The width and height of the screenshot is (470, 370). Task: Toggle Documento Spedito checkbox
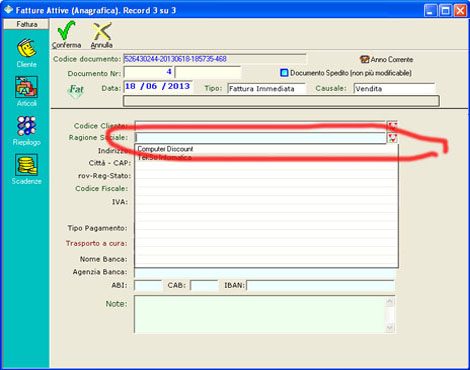click(284, 73)
